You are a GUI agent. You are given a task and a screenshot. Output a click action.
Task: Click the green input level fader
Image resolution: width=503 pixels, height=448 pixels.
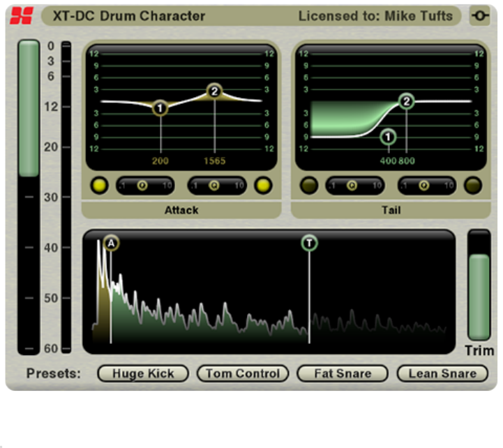pyautogui.click(x=29, y=108)
